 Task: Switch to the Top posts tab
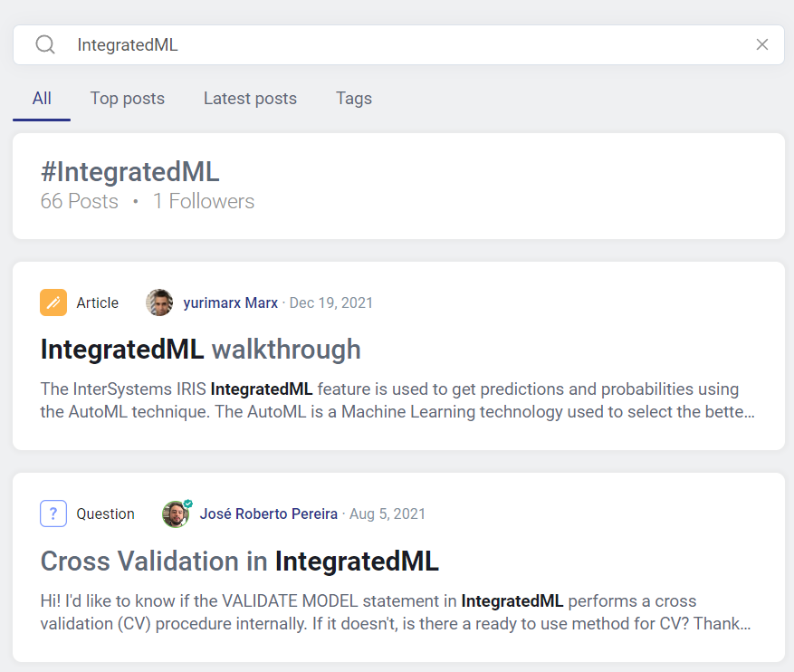pyautogui.click(x=127, y=98)
